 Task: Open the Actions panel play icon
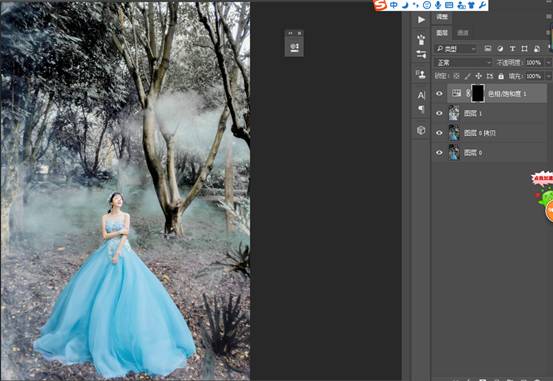(x=421, y=20)
